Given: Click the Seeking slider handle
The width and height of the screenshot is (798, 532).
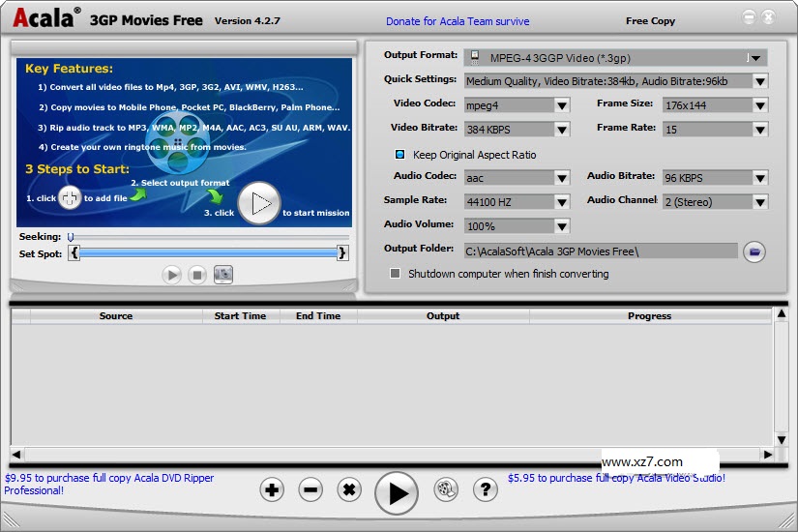Looking at the screenshot, I should (x=71, y=237).
